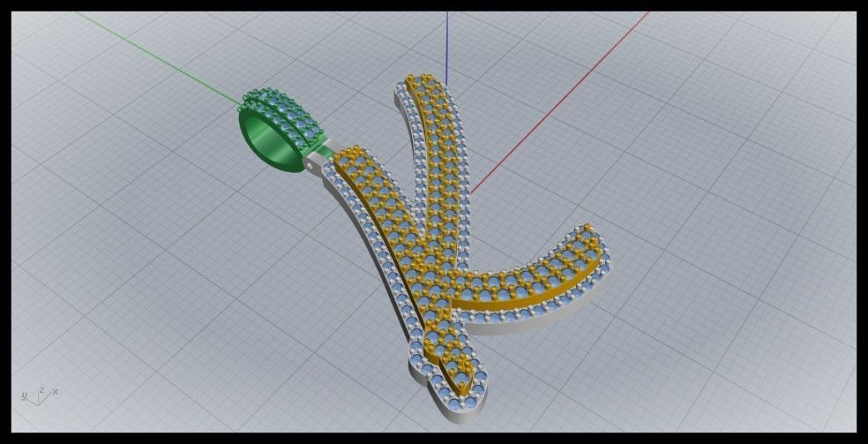Click the XYZ world axes icon

coord(39,396)
